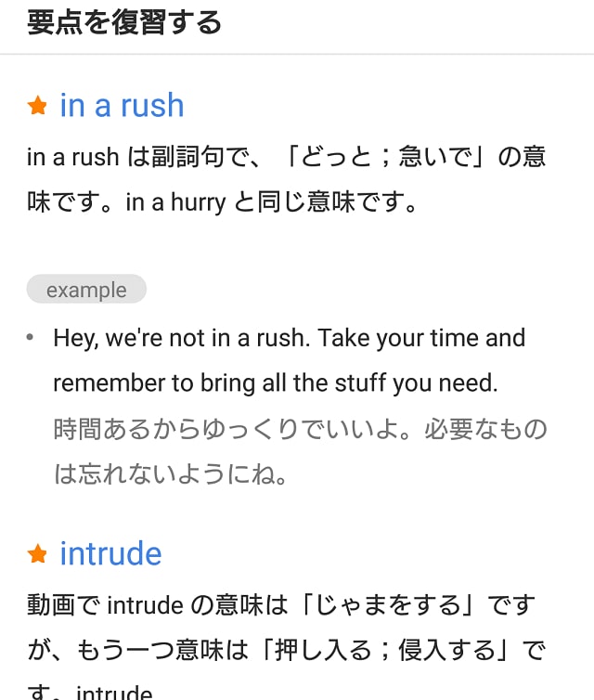Select the 要点を復習する header title
The image size is (594, 700).
(x=124, y=22)
